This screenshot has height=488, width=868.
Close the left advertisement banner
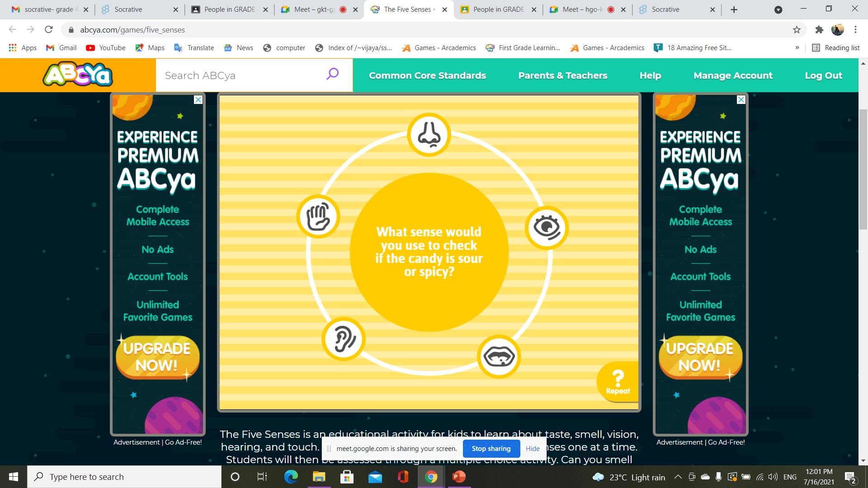click(198, 100)
